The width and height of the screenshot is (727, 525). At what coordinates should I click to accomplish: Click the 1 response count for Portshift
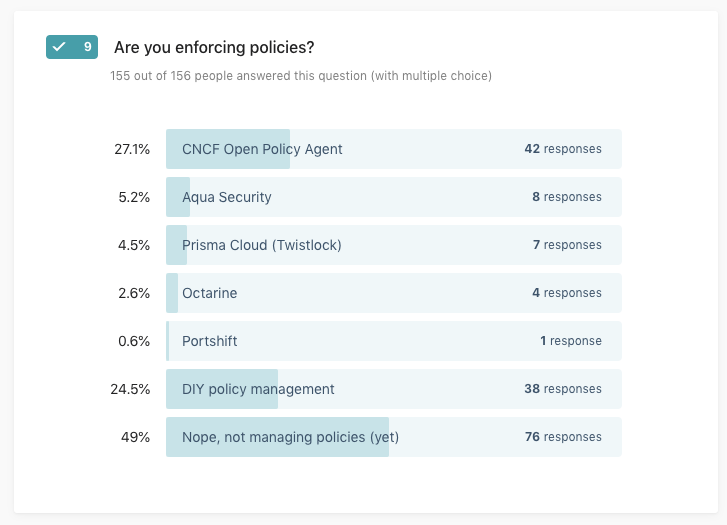point(571,341)
